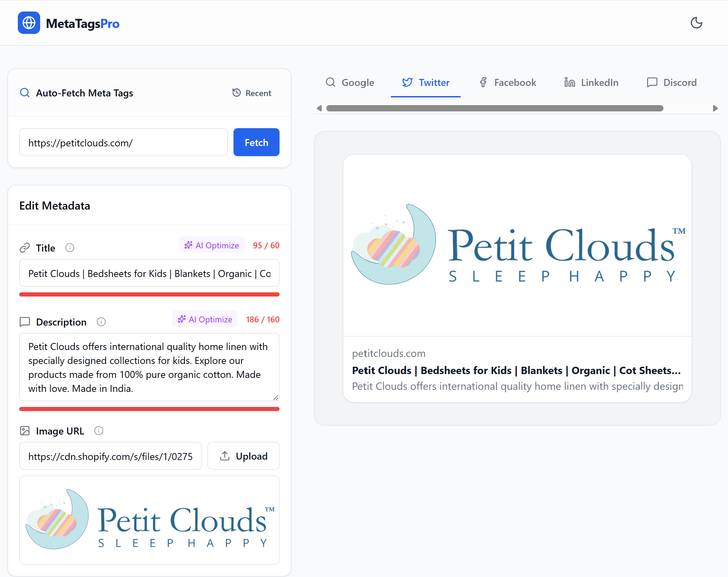Click the Upload image button
The width and height of the screenshot is (728, 577).
pyautogui.click(x=243, y=456)
